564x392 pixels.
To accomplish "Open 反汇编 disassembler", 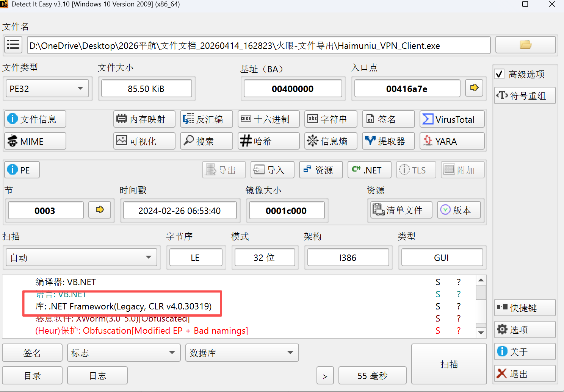I will (x=207, y=119).
